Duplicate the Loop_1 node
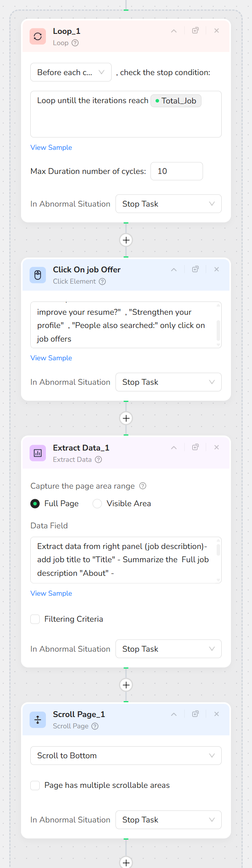This screenshot has height=868, width=252. pyautogui.click(x=195, y=31)
